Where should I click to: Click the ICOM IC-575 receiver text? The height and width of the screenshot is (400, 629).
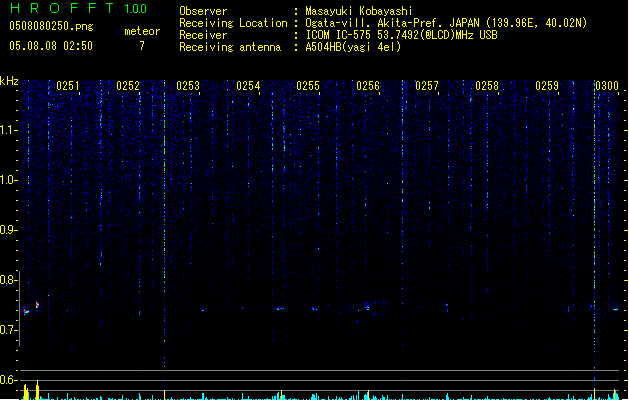pos(402,35)
